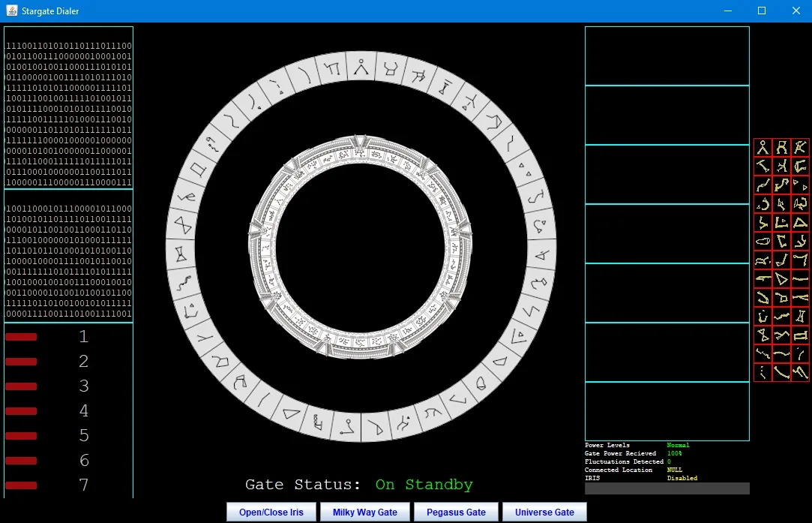Toggle the red chevron 1 indicator

(21, 338)
